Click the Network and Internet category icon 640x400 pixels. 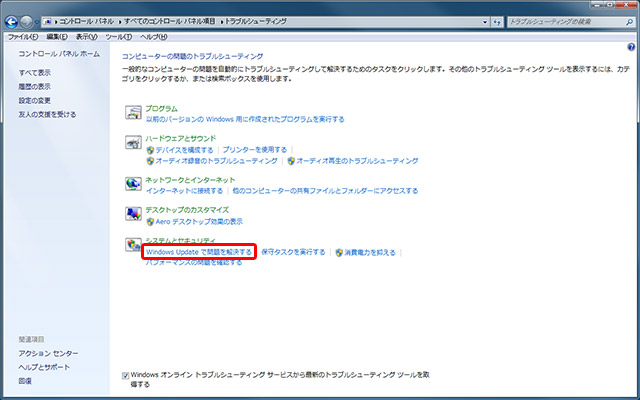tap(131, 184)
